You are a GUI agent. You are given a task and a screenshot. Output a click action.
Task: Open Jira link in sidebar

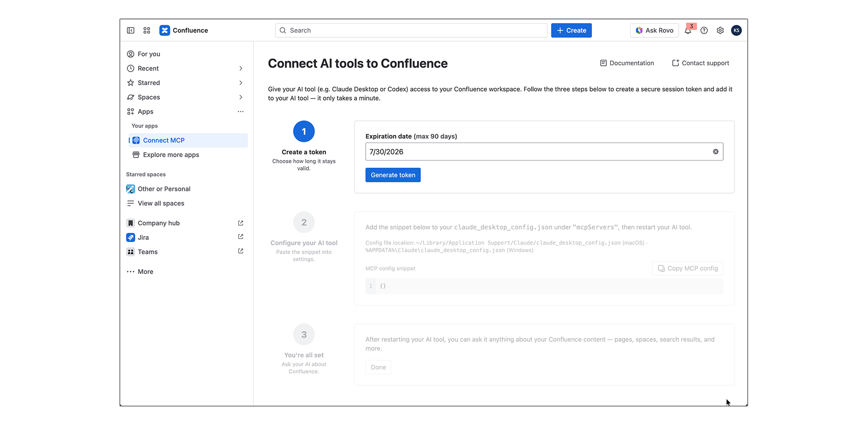click(143, 238)
